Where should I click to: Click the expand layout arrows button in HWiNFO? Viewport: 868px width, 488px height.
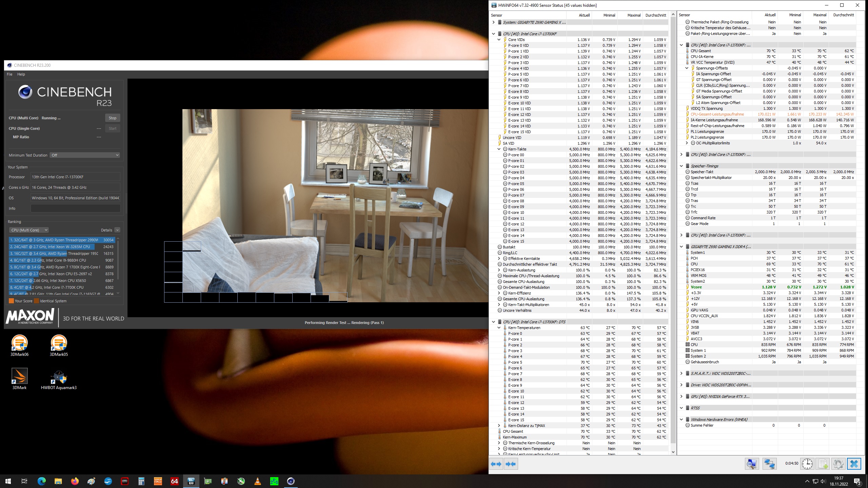496,464
